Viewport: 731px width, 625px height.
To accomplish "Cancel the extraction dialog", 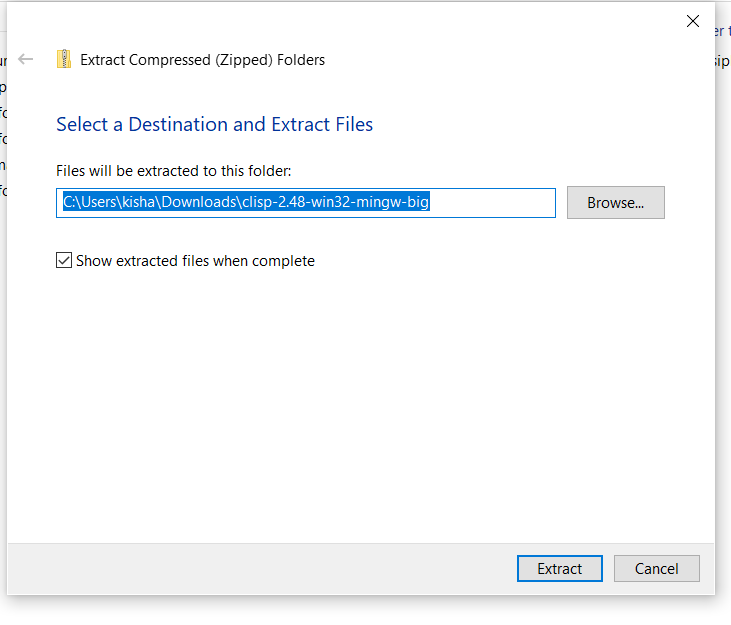I will (656, 569).
